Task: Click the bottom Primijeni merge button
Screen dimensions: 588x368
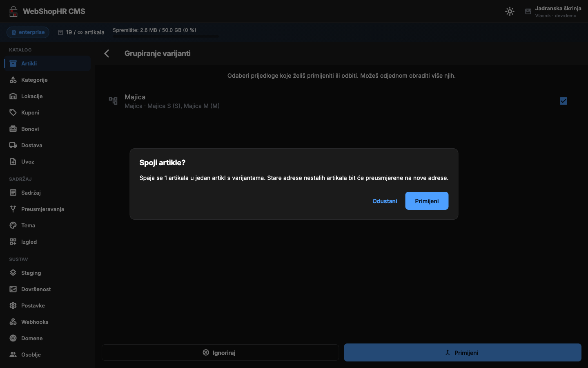Action: 463,352
